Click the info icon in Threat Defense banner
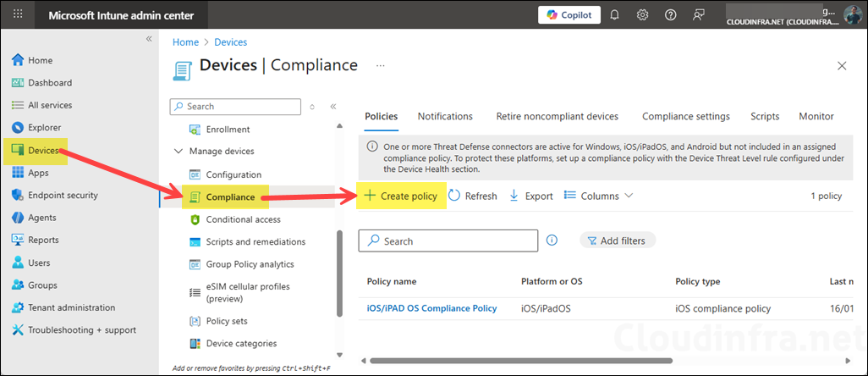The image size is (868, 376). point(372,147)
